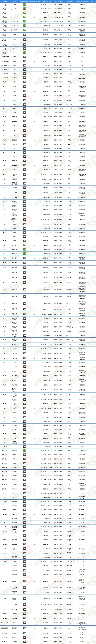Click diesel ON icon in Ford KA row
Viewport: 96px width, 644px height.
tap(24, 446)
